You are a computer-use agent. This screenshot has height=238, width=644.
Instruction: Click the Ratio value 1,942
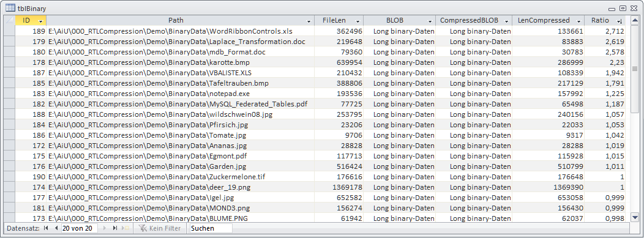[615, 73]
